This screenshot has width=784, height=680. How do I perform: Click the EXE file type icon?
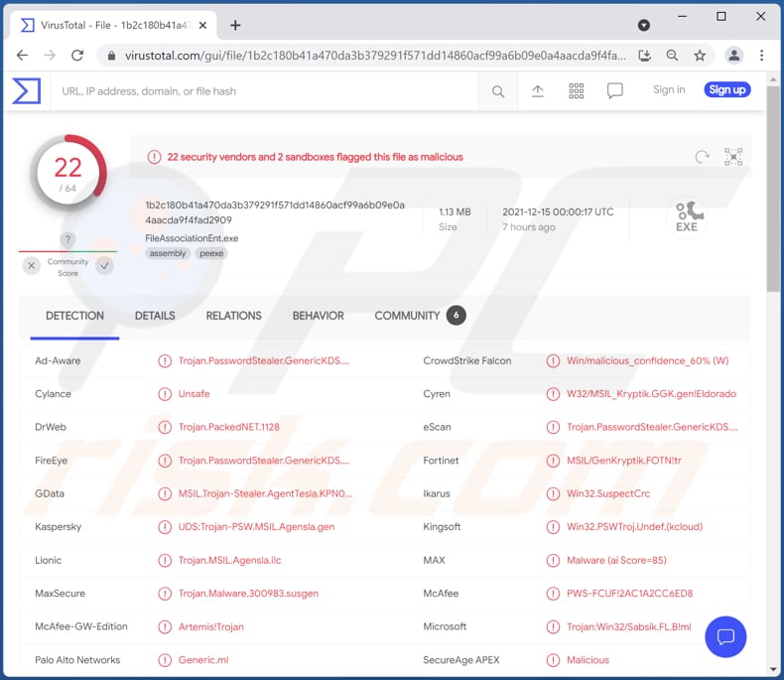click(687, 217)
